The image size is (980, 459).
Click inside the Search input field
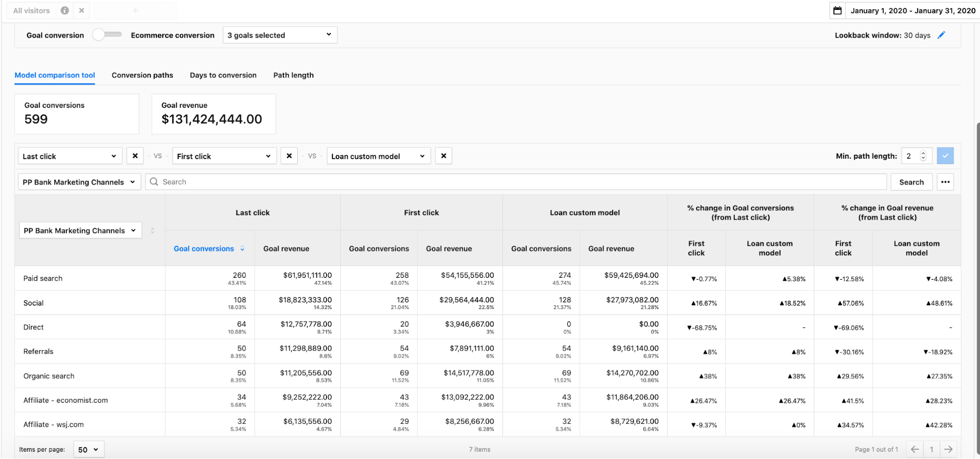click(343, 181)
